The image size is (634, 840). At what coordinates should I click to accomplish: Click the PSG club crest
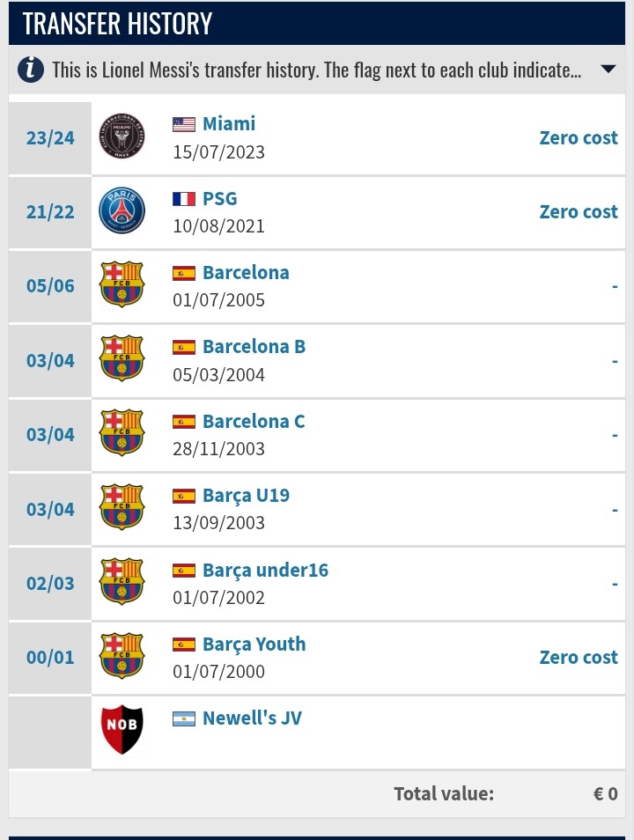pyautogui.click(x=122, y=211)
